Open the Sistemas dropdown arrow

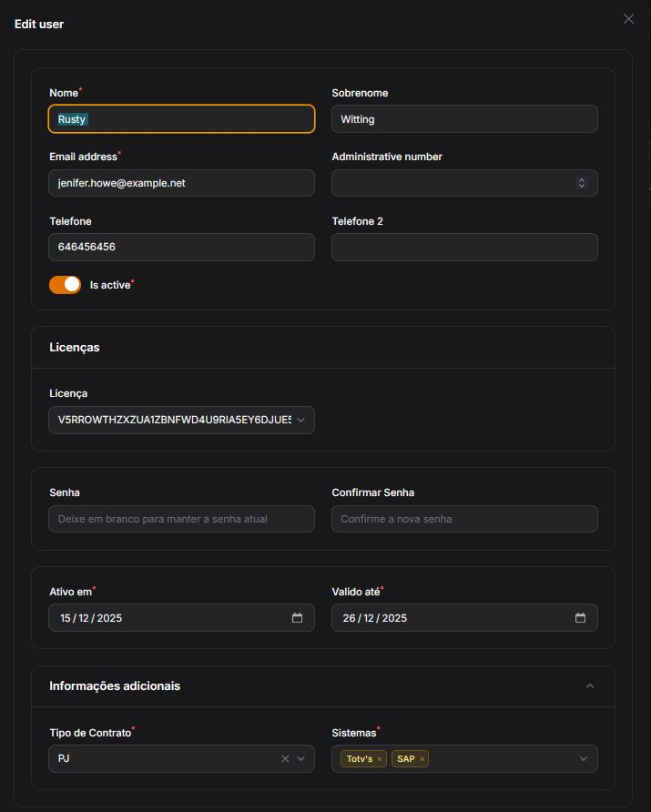click(584, 758)
